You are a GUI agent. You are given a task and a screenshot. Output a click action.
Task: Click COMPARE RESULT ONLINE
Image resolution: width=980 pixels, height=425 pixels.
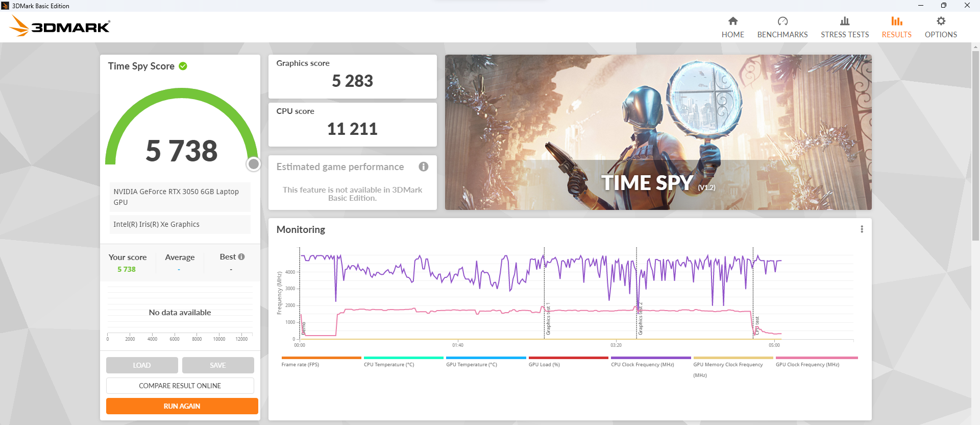click(180, 386)
